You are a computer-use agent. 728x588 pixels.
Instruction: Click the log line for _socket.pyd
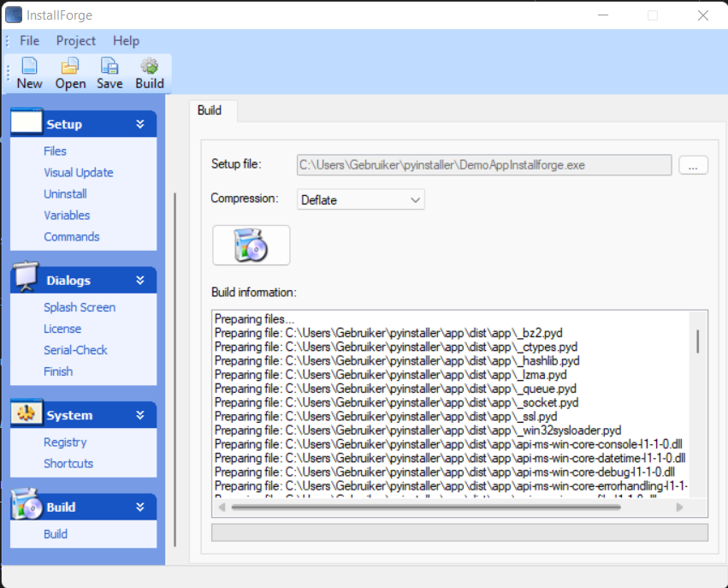coord(396,402)
